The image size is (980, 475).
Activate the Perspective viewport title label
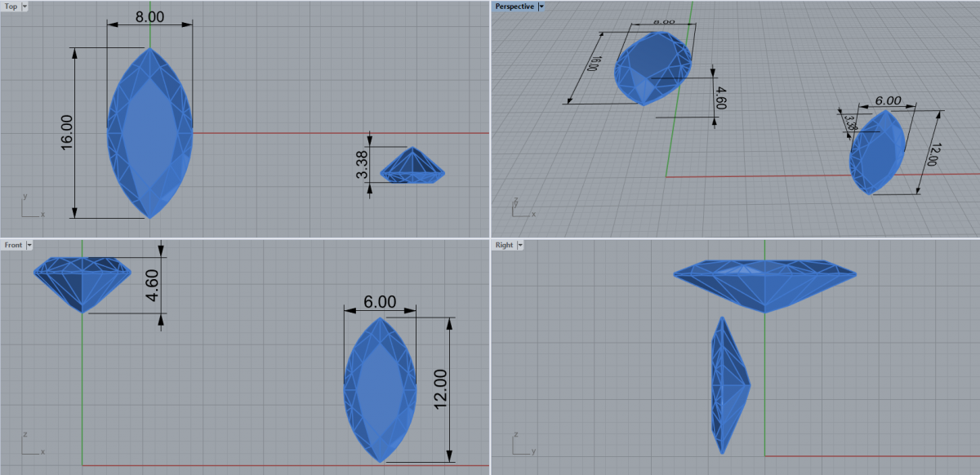pyautogui.click(x=514, y=7)
